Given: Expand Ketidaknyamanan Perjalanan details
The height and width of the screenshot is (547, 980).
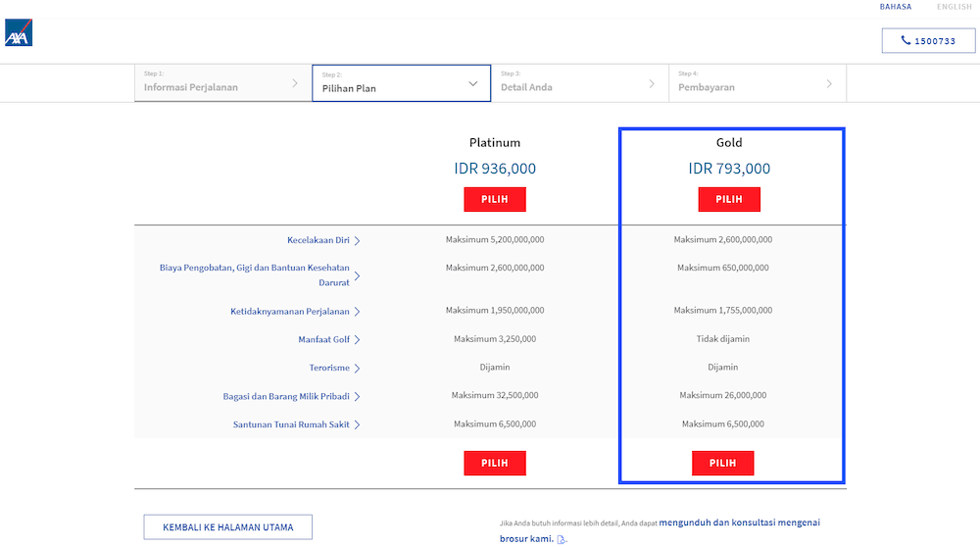Looking at the screenshot, I should (x=296, y=312).
